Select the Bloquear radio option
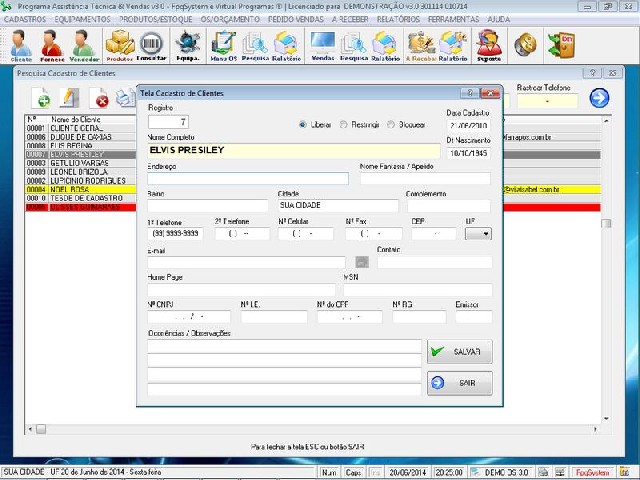This screenshot has width=640, height=480. coord(392,125)
